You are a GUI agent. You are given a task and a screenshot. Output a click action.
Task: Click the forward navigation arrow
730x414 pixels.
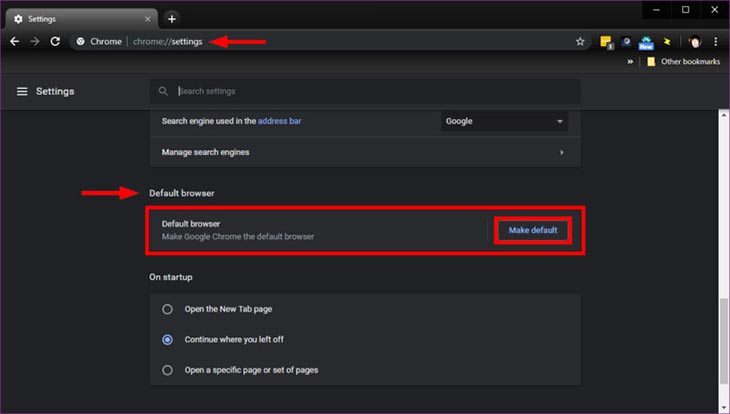click(x=35, y=41)
